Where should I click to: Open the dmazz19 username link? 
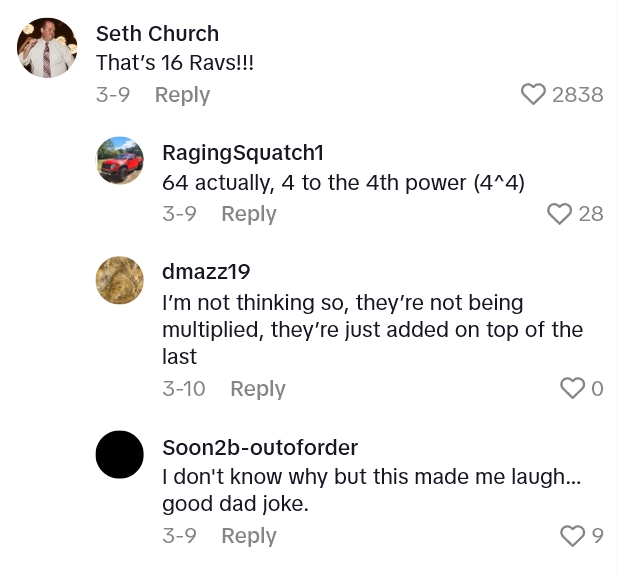(206, 272)
